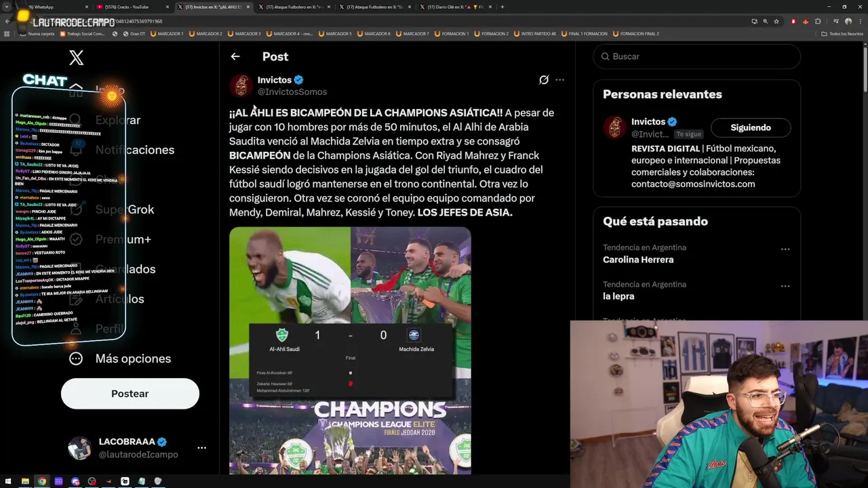Open the FINAL 1 FORMACION bookmark
This screenshot has height=488, width=868.
(585, 33)
